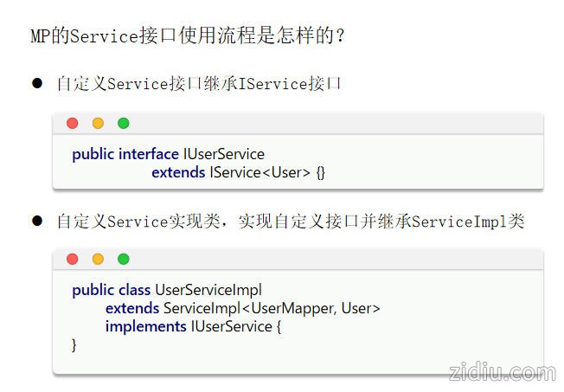Viewport: 564px width, 392px height.
Task: Click the UserServiceImpl class name
Action: [x=208, y=289]
